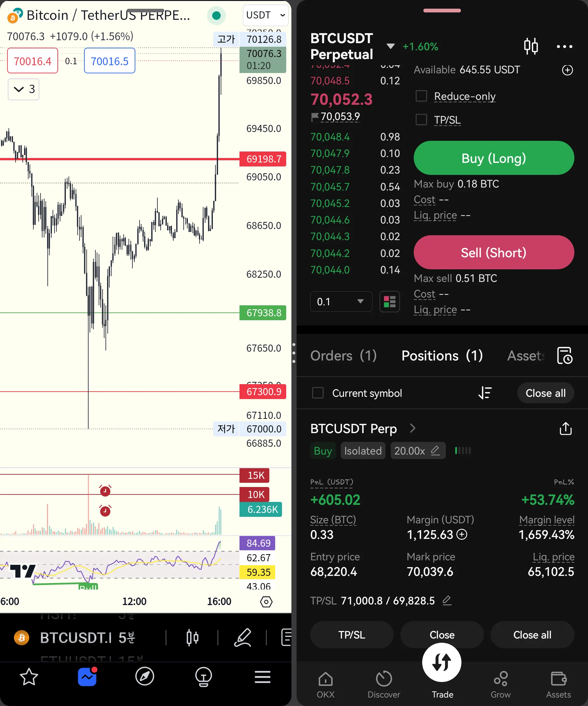This screenshot has width=588, height=706.
Task: Tap the red 70016.4 sell price button
Action: tap(32, 61)
